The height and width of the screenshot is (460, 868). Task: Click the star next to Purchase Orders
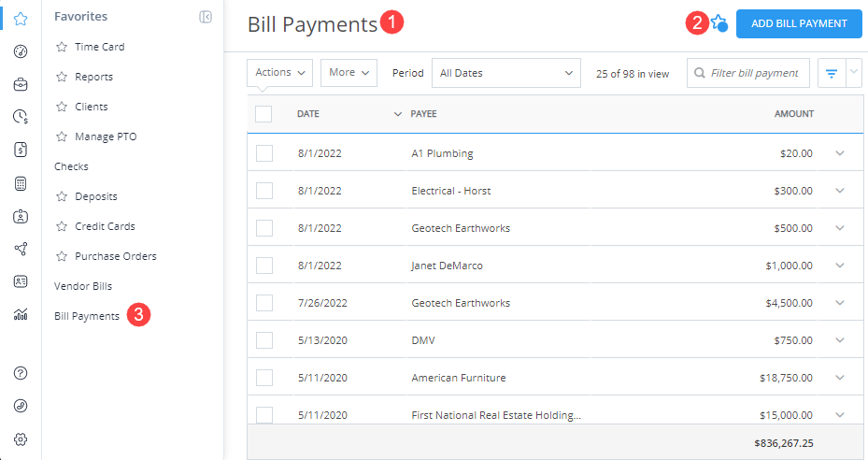pos(62,256)
